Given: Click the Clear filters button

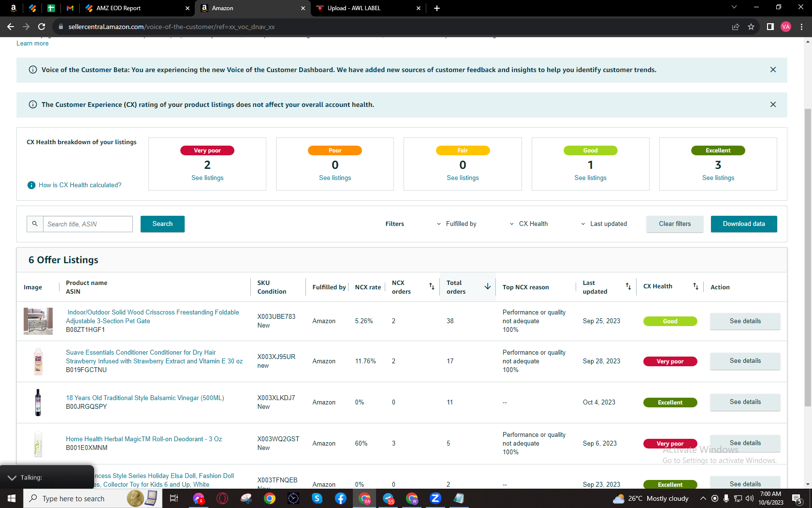Looking at the screenshot, I should [x=675, y=224].
